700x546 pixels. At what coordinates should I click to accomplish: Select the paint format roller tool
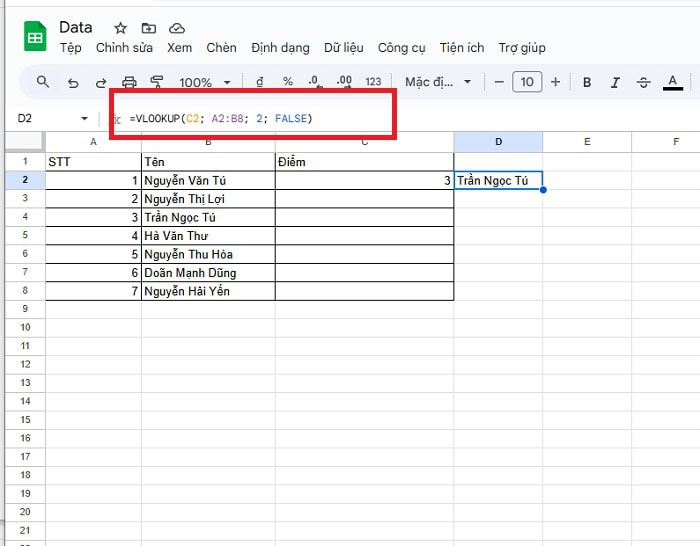coord(157,82)
